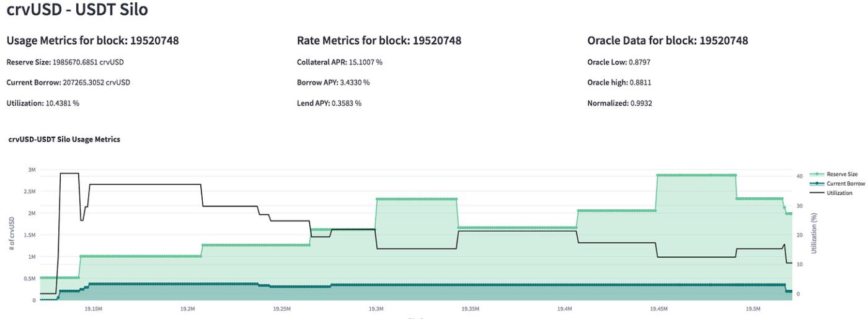This screenshot has width=868, height=319.
Task: Click the crvUSD - USDT Silo page title
Action: (x=77, y=10)
